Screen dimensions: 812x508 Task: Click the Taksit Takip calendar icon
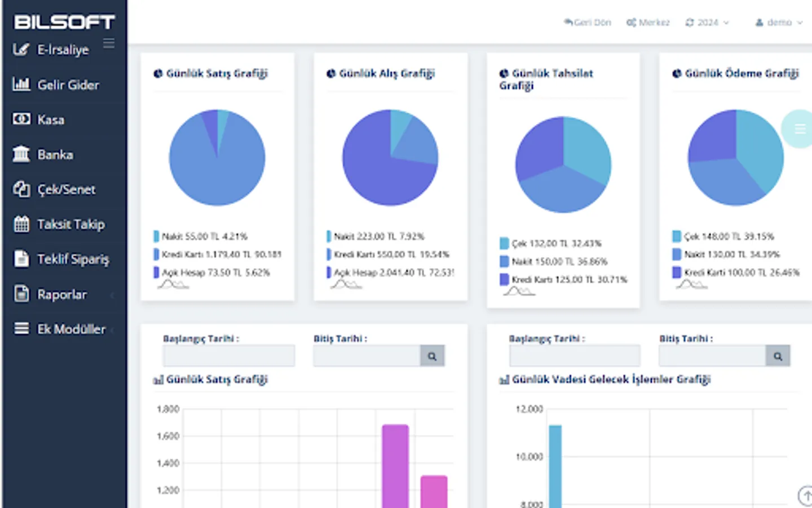click(x=21, y=224)
